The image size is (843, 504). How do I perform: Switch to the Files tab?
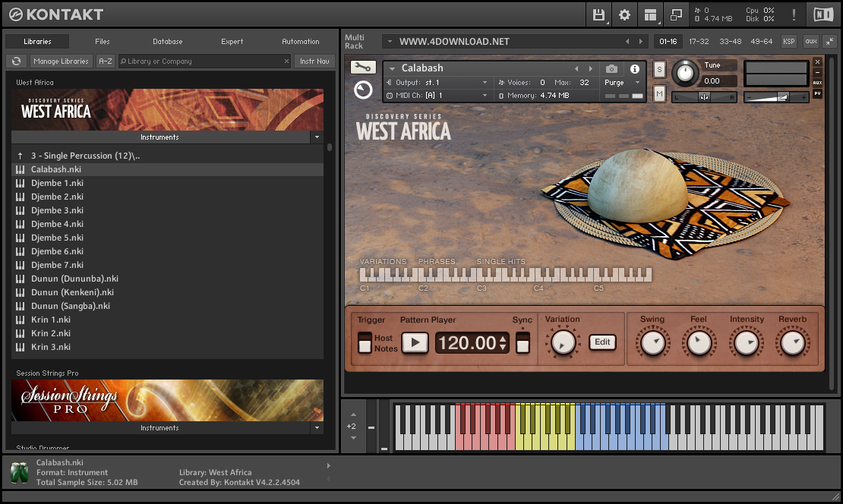click(x=103, y=42)
